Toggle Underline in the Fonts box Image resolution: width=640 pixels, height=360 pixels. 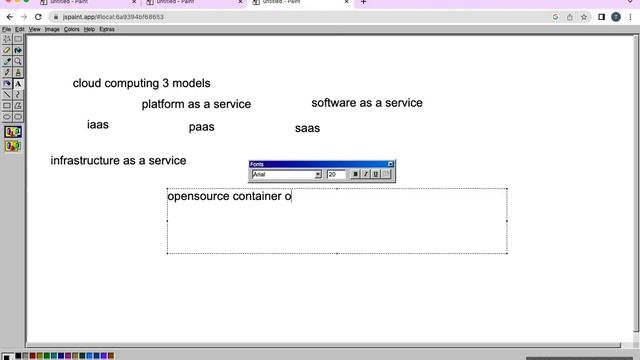(376, 174)
